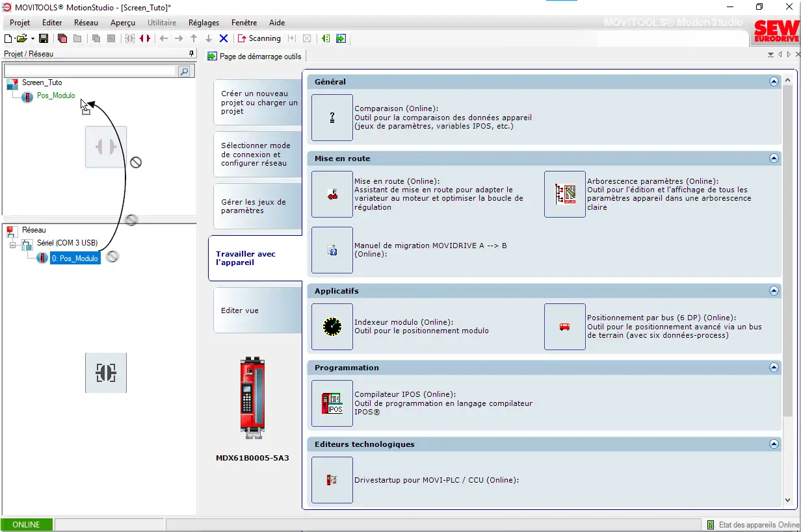Select Pos_Modulo in the project tree

pyautogui.click(x=56, y=95)
